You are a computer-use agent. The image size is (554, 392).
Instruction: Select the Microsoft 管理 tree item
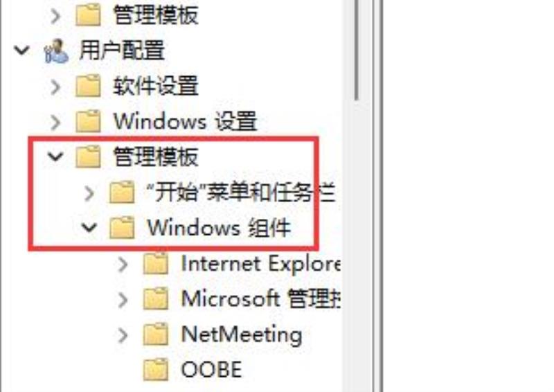pos(261,299)
